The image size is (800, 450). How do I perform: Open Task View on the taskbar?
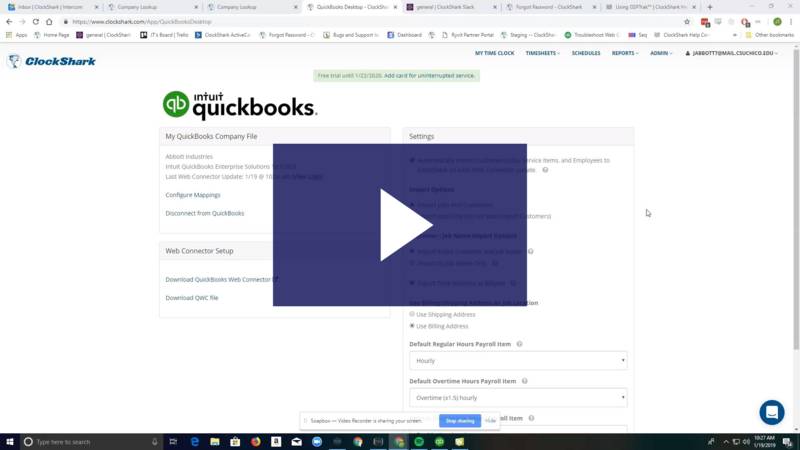point(173,442)
